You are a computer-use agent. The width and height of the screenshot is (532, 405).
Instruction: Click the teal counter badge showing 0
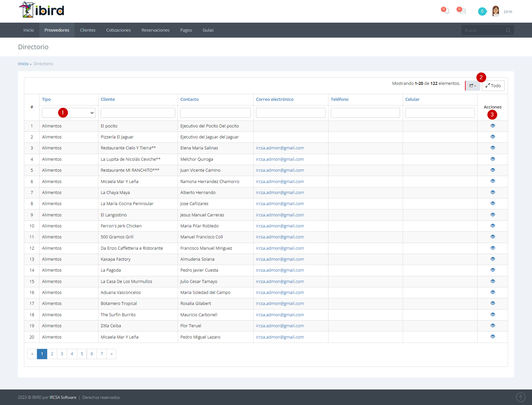pos(482,11)
